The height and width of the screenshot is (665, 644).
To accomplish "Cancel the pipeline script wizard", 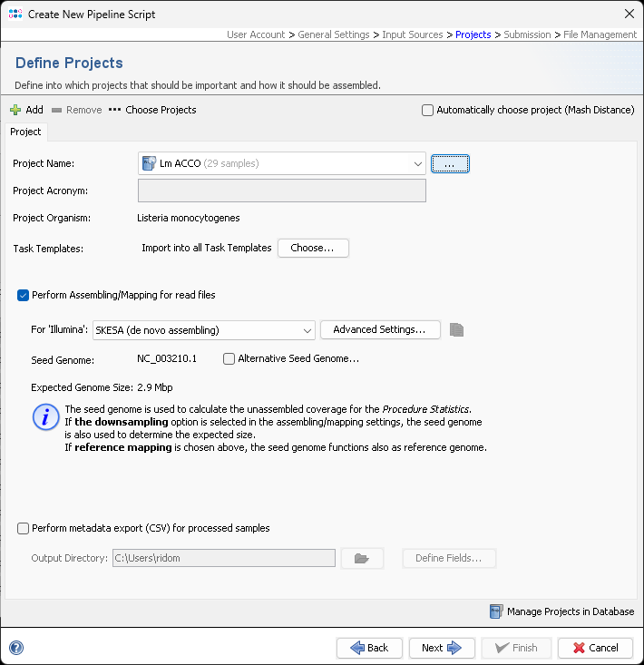I will point(595,648).
